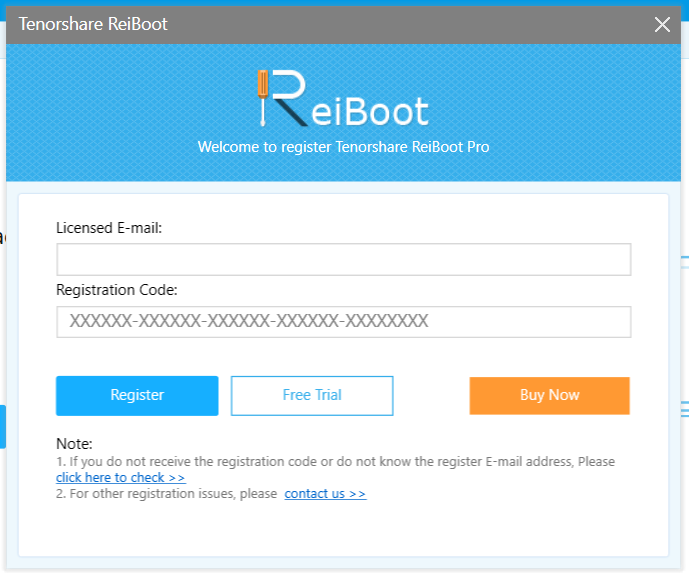This screenshot has width=689, height=573.
Task: Open the 'click here to check >>' link
Action: click(x=120, y=477)
